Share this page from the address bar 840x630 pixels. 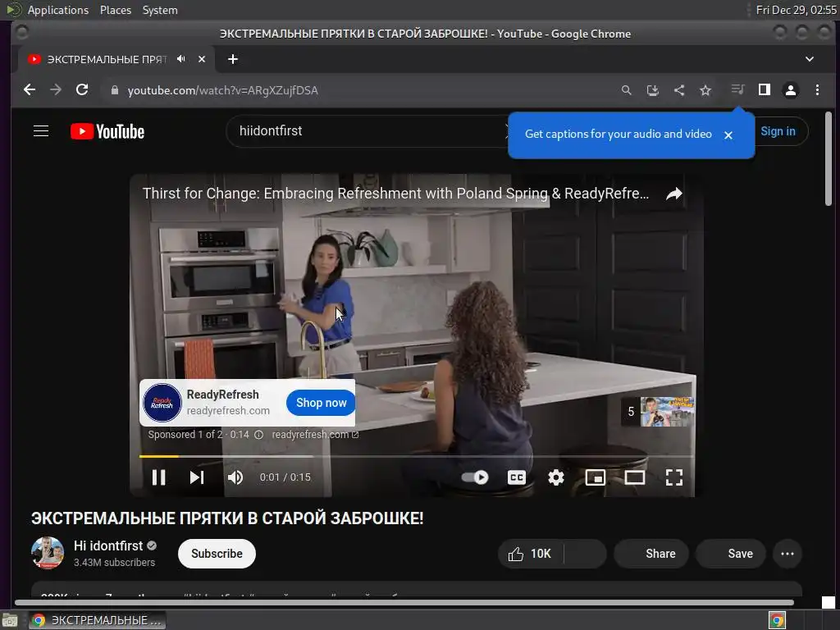click(x=678, y=90)
